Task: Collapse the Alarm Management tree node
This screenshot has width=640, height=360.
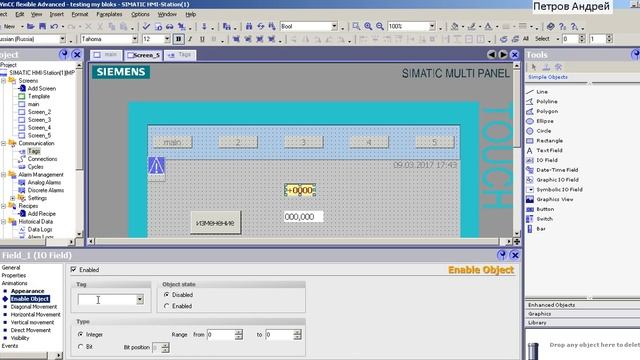Action: click(x=3, y=175)
